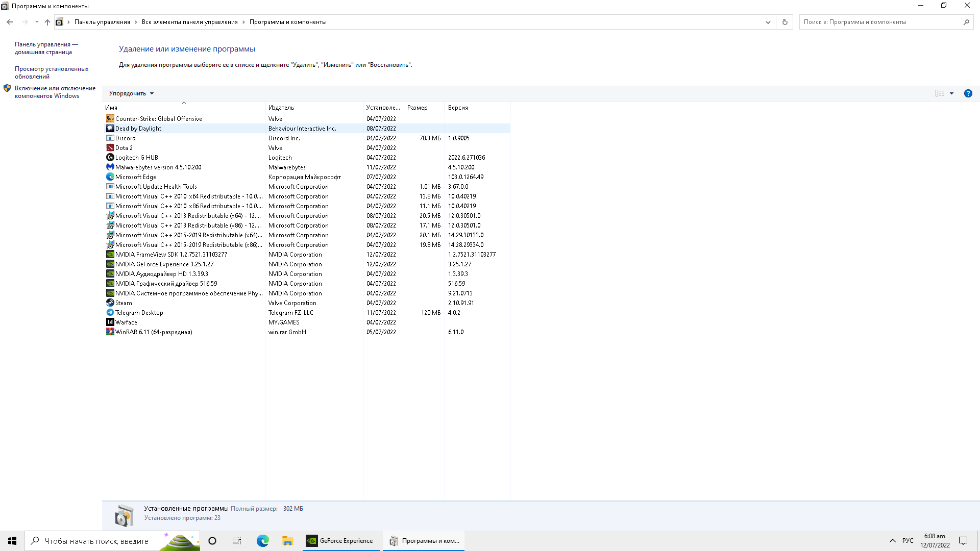Show hidden system tray icons
Viewport: 980px width, 551px height.
coord(892,541)
